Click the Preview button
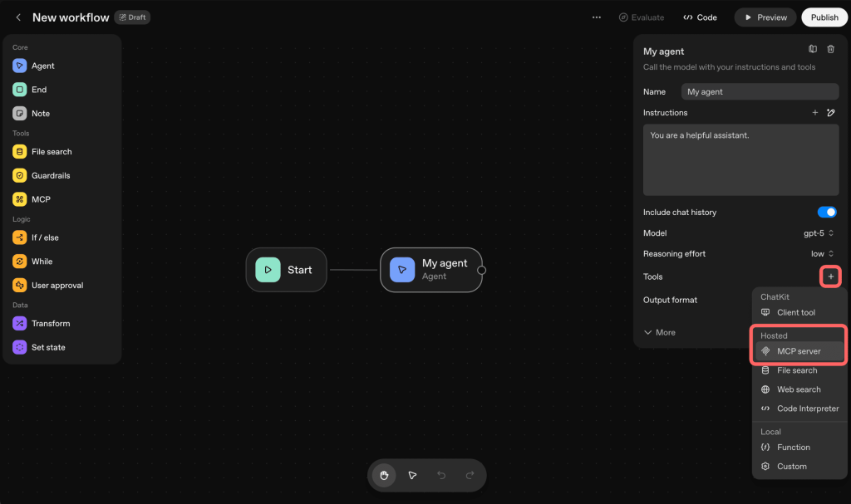This screenshot has height=504, width=851. click(x=765, y=17)
